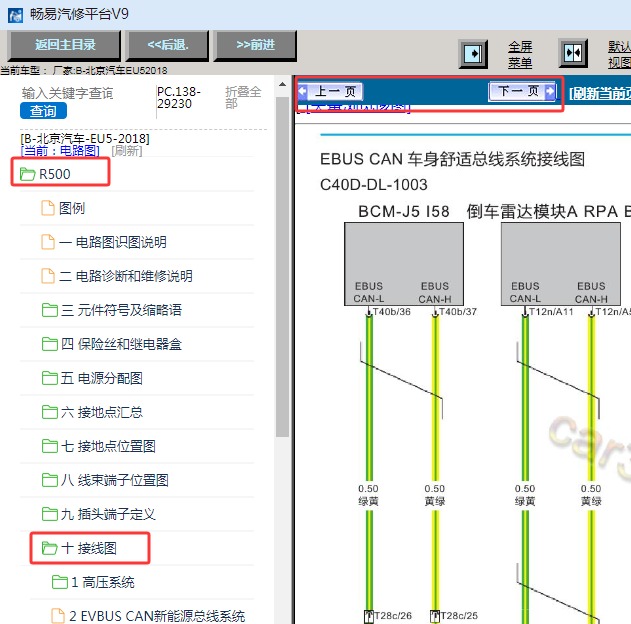
Task: Click folder icon beside 五 电源分配图
Action: tap(50, 378)
